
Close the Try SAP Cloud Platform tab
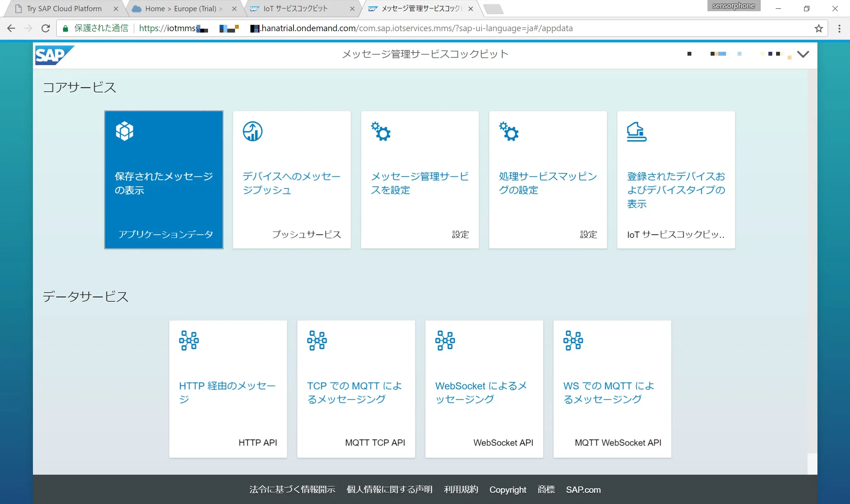(116, 9)
